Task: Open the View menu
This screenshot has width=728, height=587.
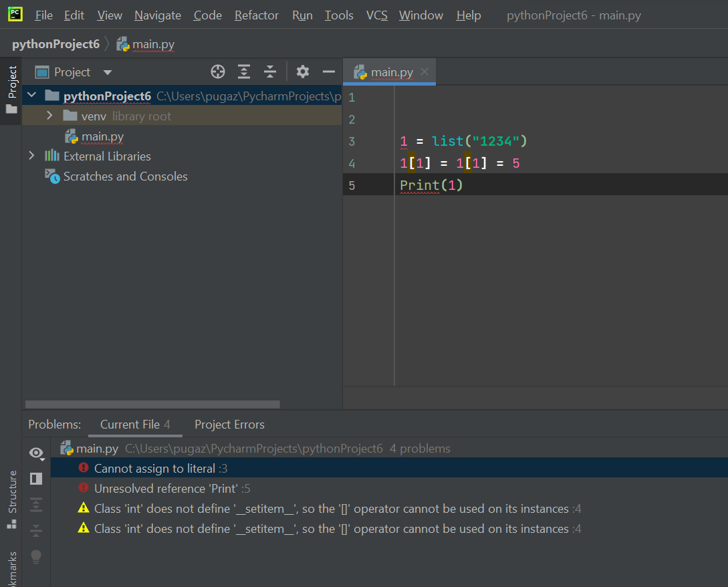Action: [110, 15]
